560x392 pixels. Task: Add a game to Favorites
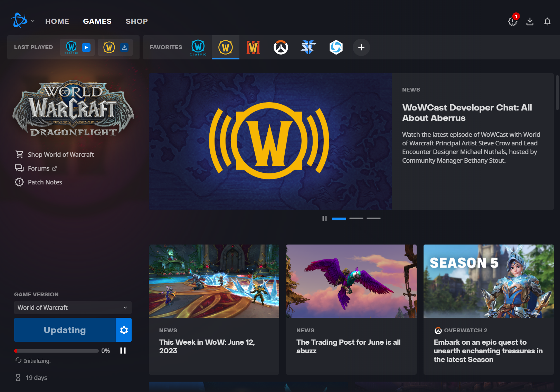361,47
